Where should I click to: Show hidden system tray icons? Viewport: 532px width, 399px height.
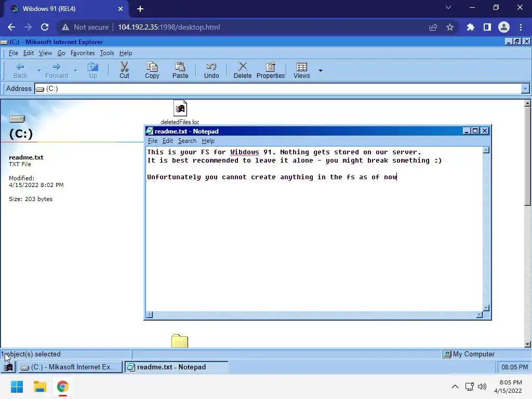tap(455, 387)
